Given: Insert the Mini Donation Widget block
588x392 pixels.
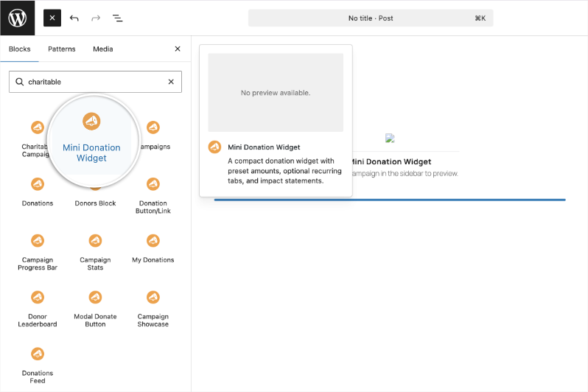Looking at the screenshot, I should click(x=91, y=139).
